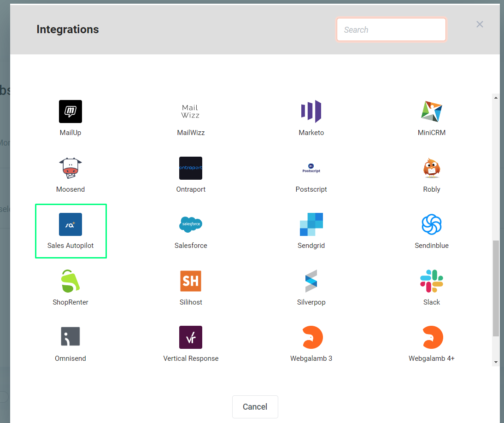Choose the MailWizz integration logo
This screenshot has width=504, height=423.
[x=191, y=112]
